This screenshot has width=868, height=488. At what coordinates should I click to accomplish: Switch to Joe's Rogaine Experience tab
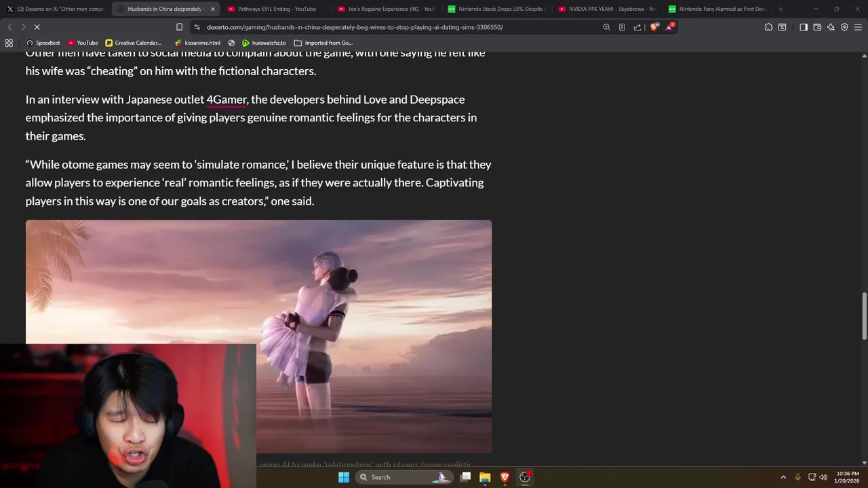(x=385, y=9)
